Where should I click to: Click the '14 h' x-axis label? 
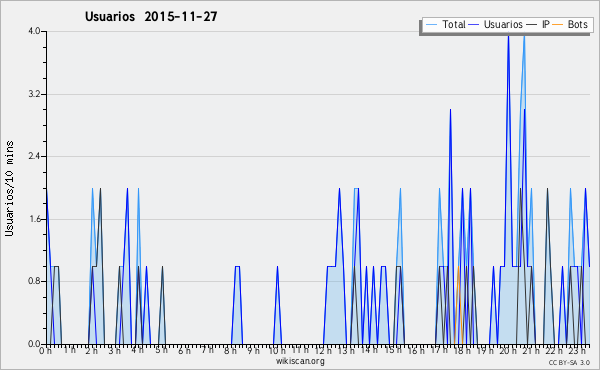[x=369, y=350]
